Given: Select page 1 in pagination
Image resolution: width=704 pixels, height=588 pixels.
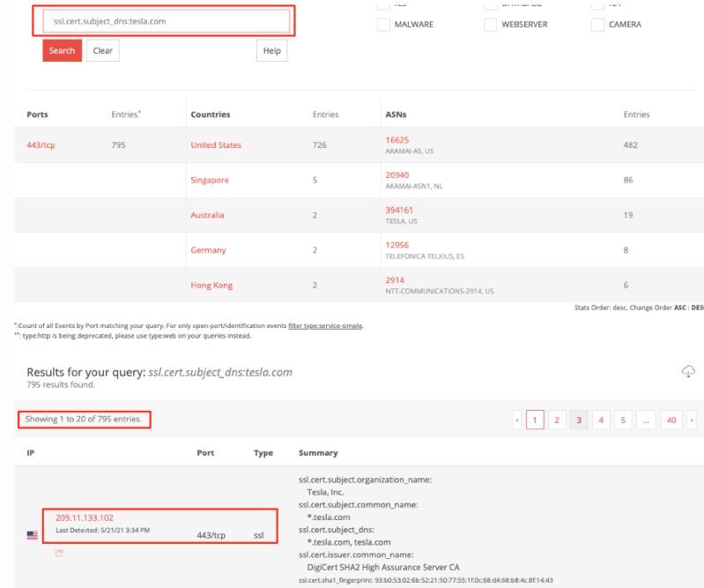Looking at the screenshot, I should [x=535, y=420].
